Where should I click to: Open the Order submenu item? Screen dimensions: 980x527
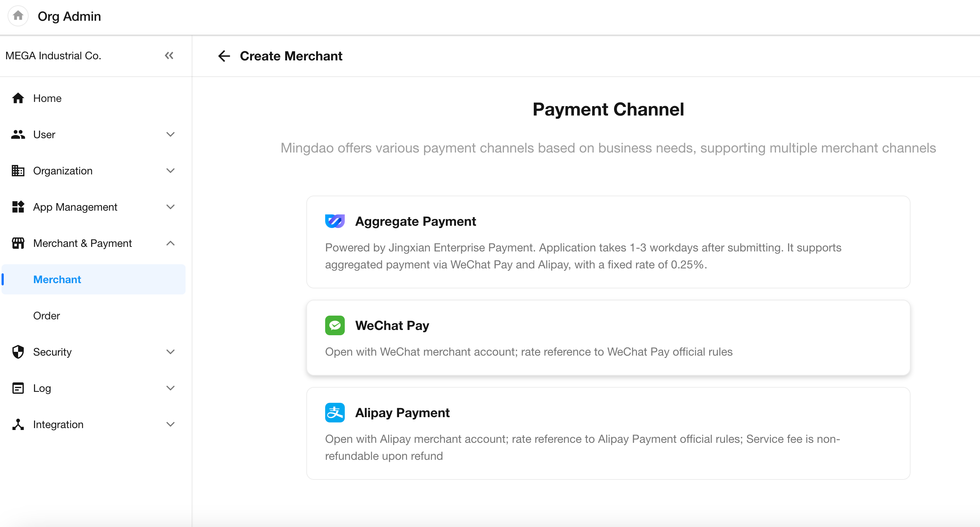94,316
